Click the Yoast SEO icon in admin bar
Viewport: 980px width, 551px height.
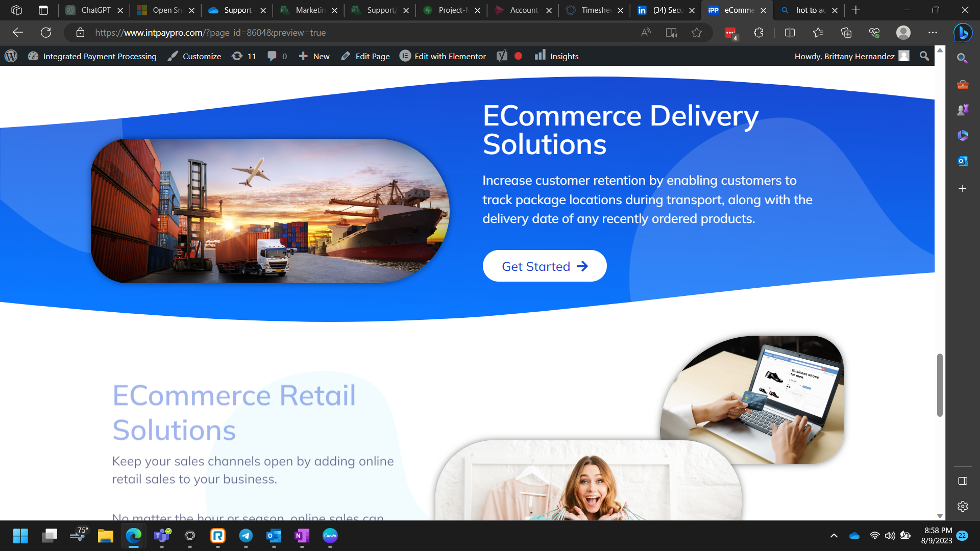tap(502, 56)
